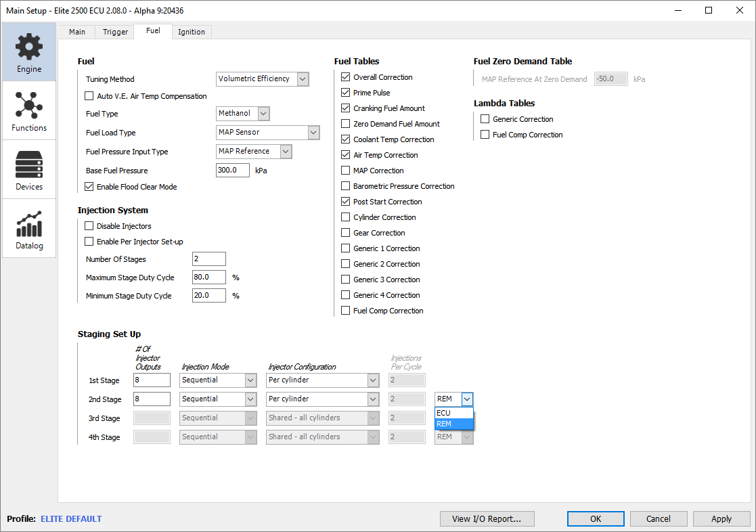756x532 pixels.
Task: Open the Engine section gear icon
Action: pos(29,47)
